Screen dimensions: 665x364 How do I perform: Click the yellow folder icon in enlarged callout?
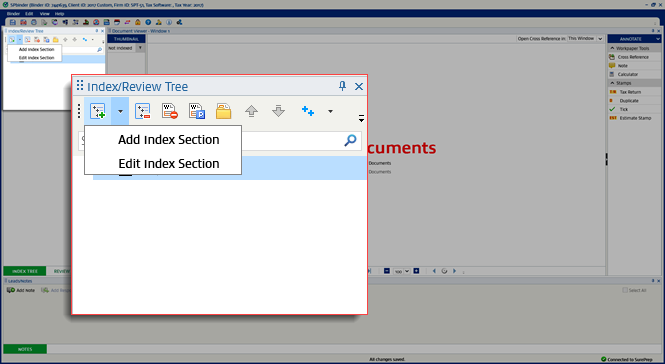click(x=224, y=111)
